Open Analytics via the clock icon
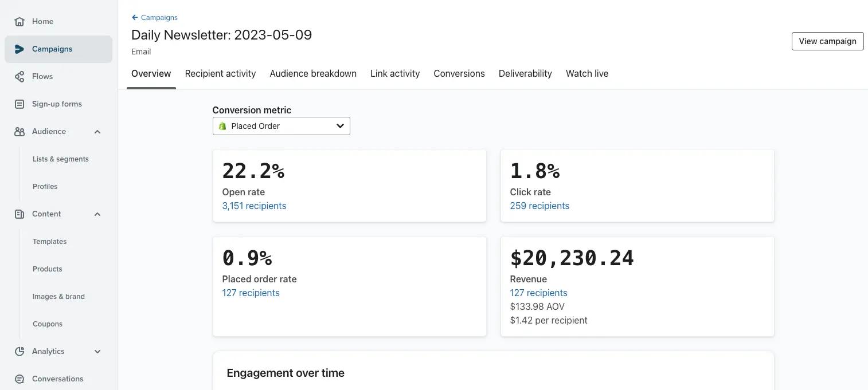 tap(19, 351)
